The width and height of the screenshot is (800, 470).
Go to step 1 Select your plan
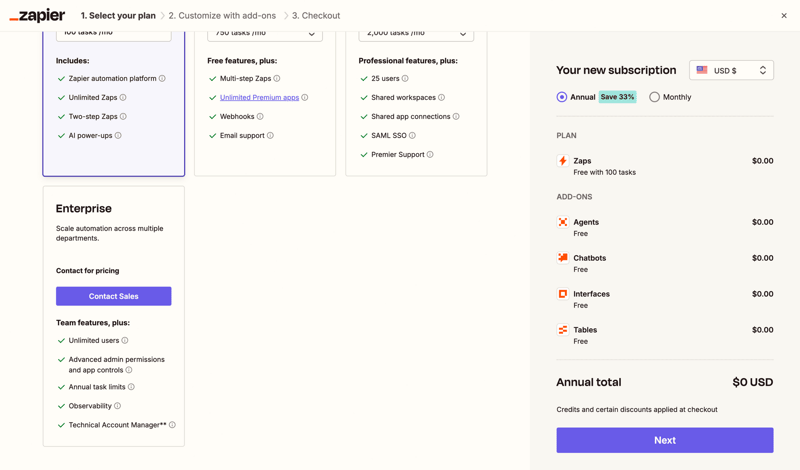click(118, 16)
